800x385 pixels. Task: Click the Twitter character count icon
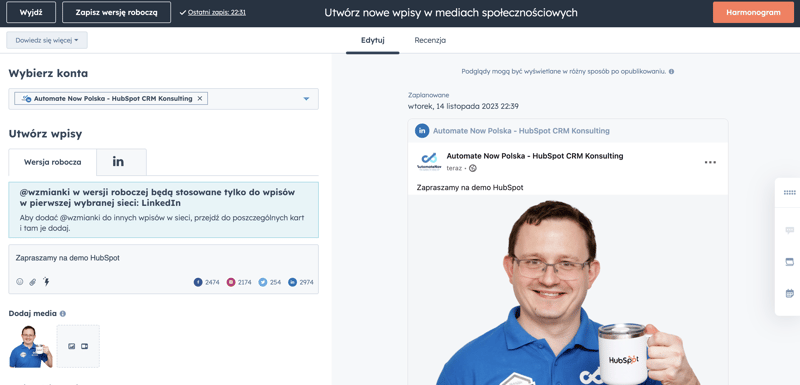(x=263, y=282)
